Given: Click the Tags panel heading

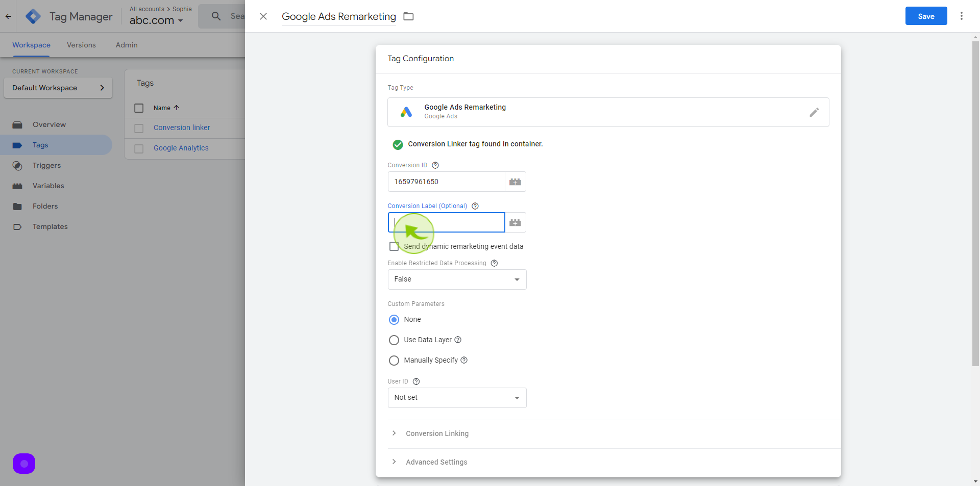Looking at the screenshot, I should coord(145,83).
